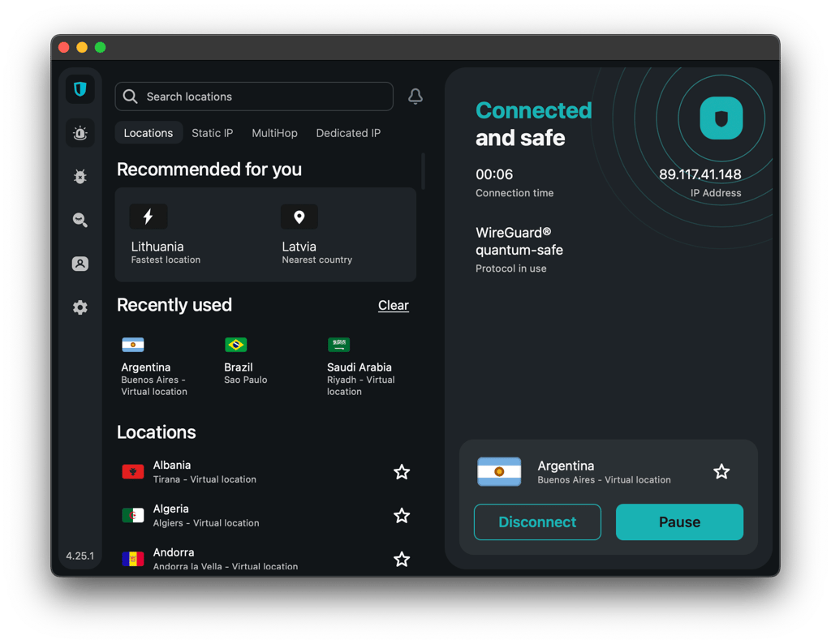Click the version number 4.25.1
This screenshot has width=831, height=644.
click(x=80, y=556)
